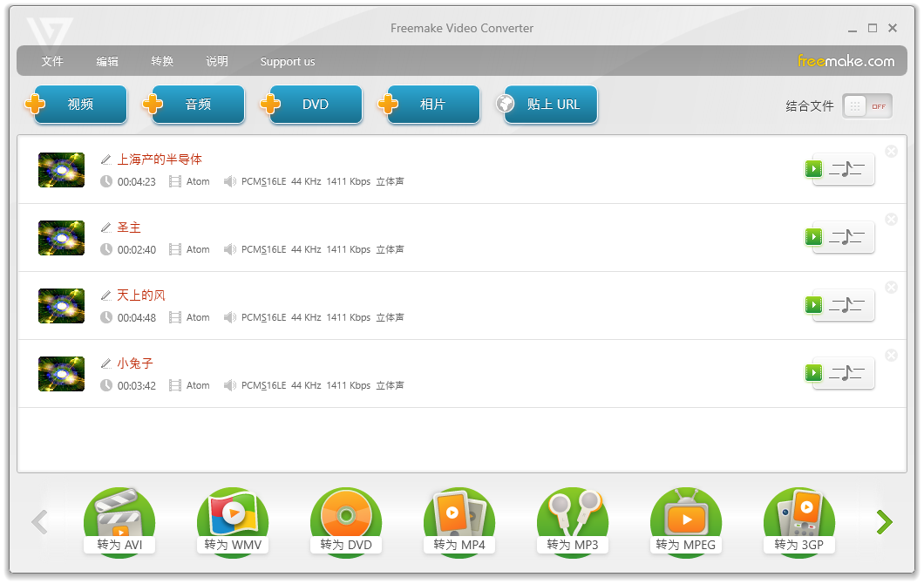Screen dimensions: 924x584
Task: Pick the 转为 MPEG format icon
Action: (686, 519)
